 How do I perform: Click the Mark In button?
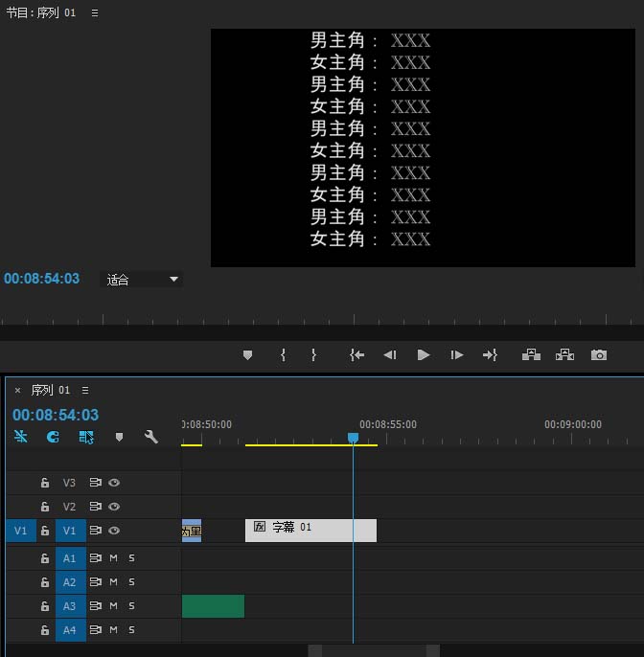[283, 355]
